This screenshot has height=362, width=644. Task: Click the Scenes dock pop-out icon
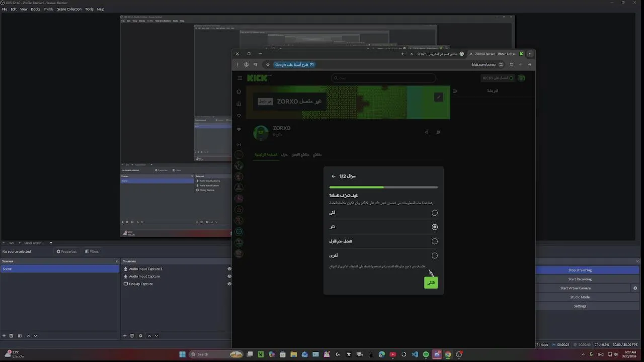click(x=117, y=261)
